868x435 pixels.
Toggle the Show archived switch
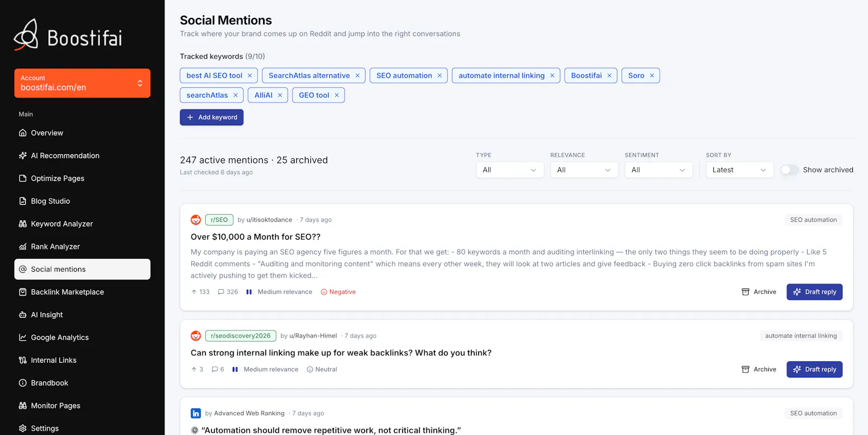[789, 170]
